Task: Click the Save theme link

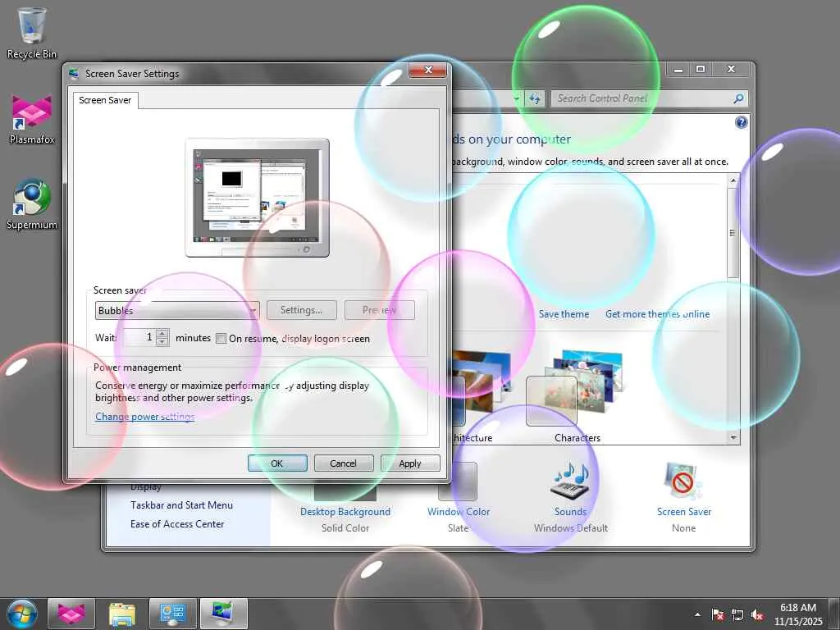Action: [x=564, y=314]
